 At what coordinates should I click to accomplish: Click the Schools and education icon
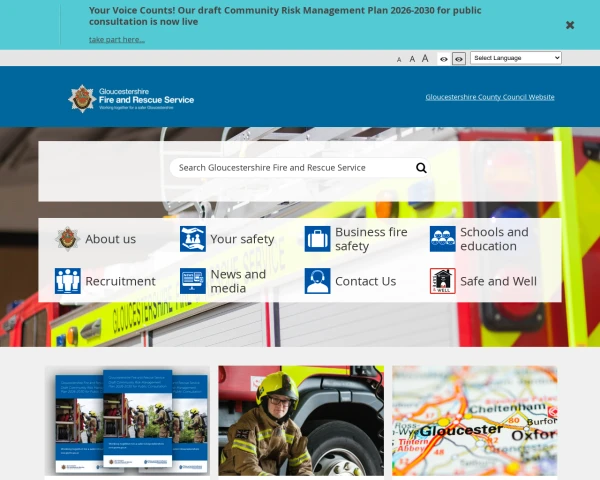point(442,239)
